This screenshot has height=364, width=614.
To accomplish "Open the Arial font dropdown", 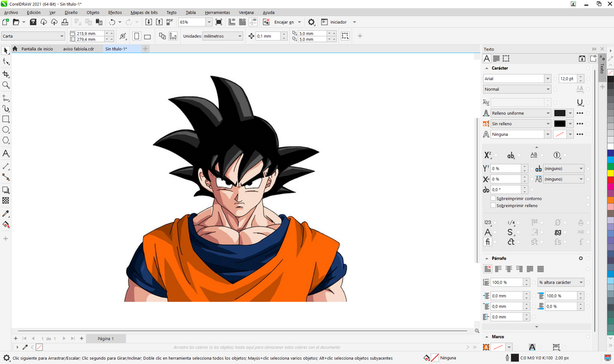I will (x=548, y=78).
